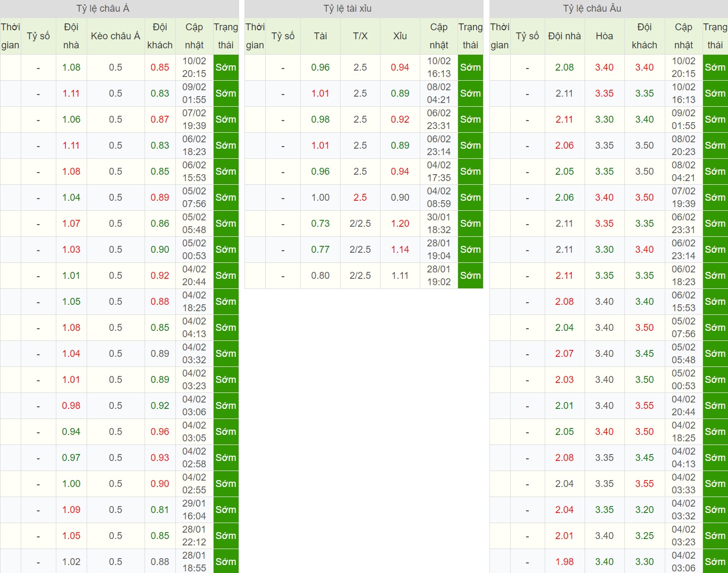Click 'Sớm' status in châu Âu 07/02 19:39 row
Image resolution: width=728 pixels, height=573 pixels.
[x=715, y=198]
